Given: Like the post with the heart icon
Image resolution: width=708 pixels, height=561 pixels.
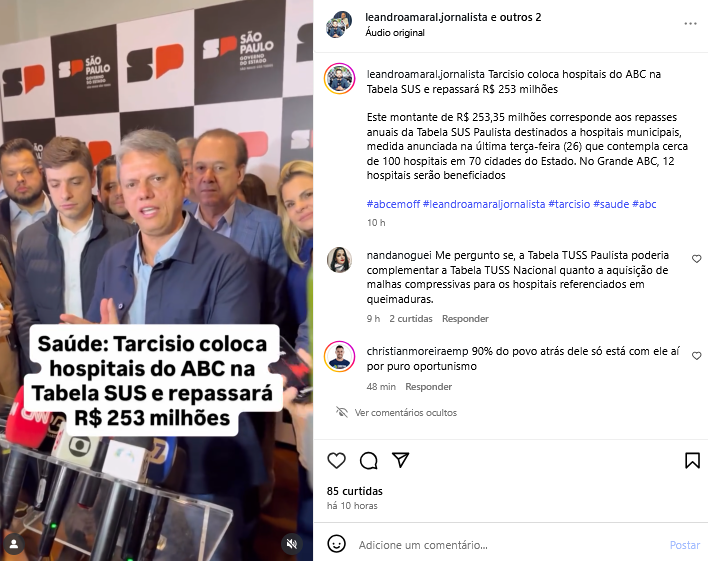Looking at the screenshot, I should click(x=336, y=460).
